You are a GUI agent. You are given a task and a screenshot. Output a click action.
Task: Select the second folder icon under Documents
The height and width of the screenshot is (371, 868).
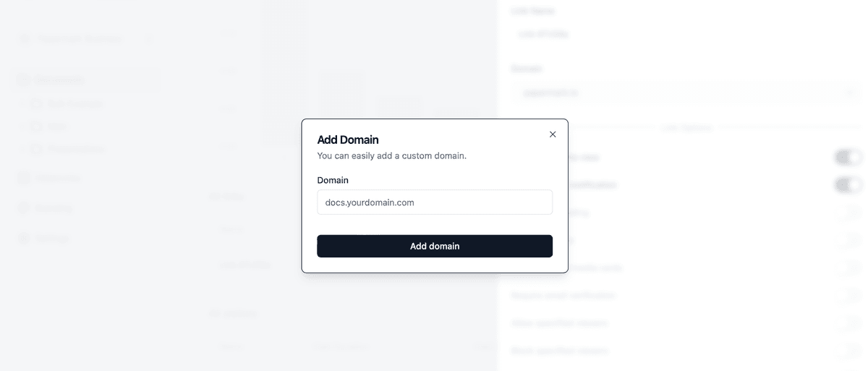pyautogui.click(x=37, y=127)
